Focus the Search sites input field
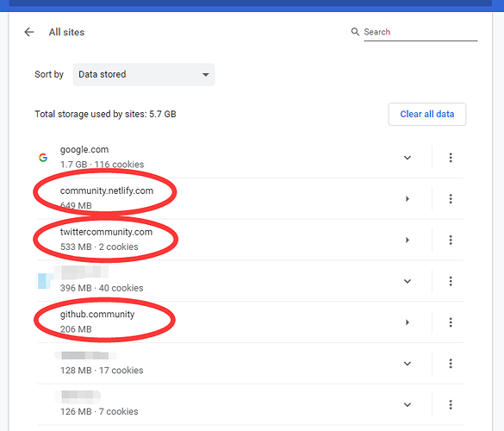Image resolution: width=504 pixels, height=431 pixels. point(420,32)
